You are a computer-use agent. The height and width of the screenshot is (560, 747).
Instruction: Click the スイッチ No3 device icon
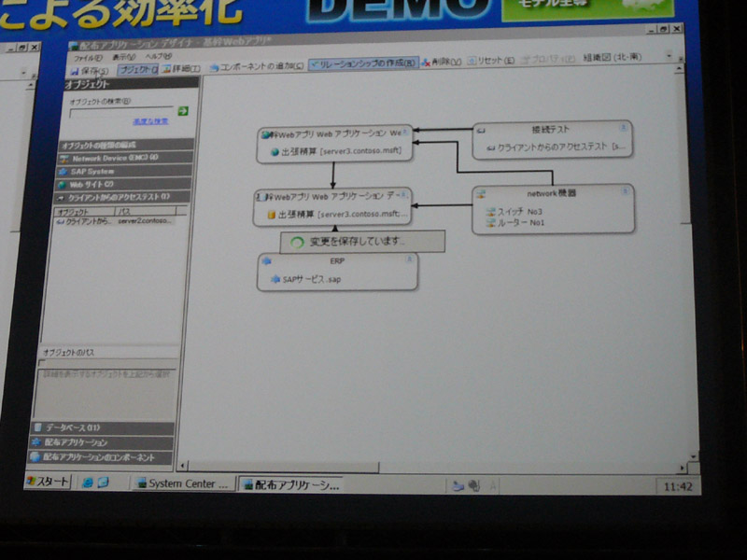point(491,212)
